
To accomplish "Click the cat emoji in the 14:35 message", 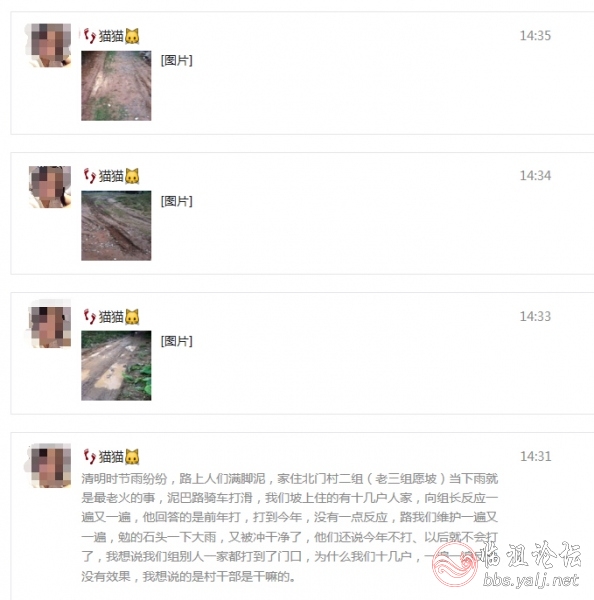I will 132,36.
